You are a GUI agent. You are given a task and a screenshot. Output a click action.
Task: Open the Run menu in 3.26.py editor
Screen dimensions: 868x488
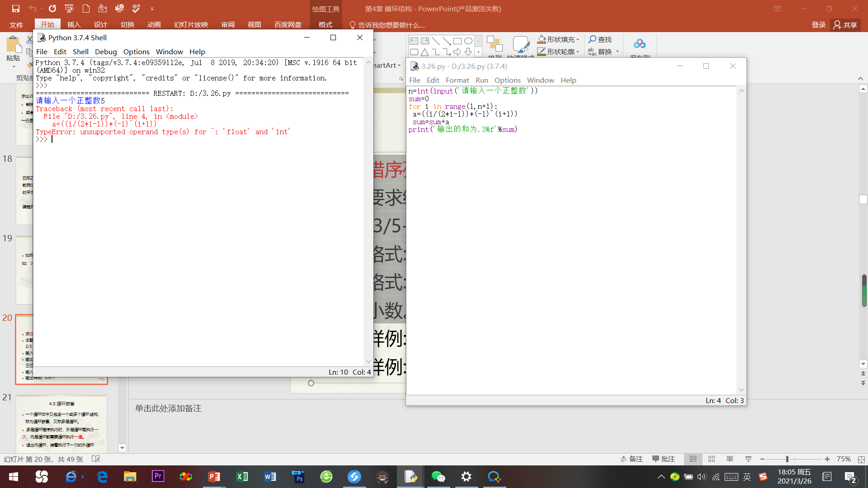(481, 80)
